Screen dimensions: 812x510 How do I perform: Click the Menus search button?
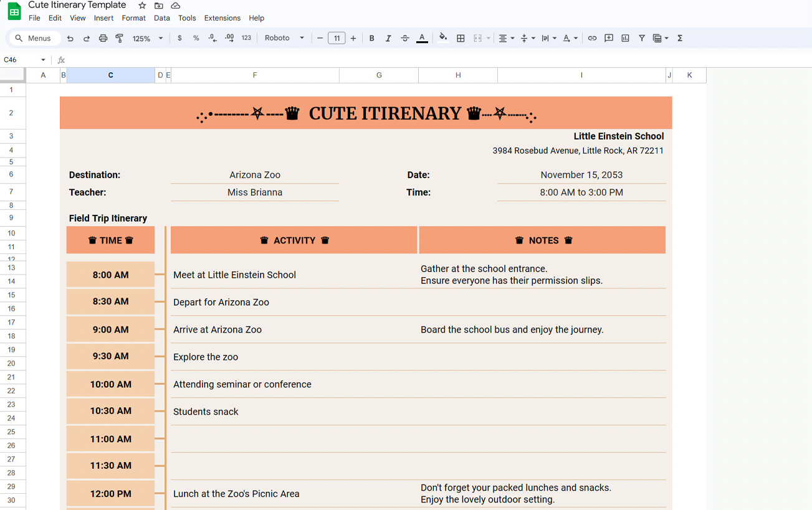point(34,38)
